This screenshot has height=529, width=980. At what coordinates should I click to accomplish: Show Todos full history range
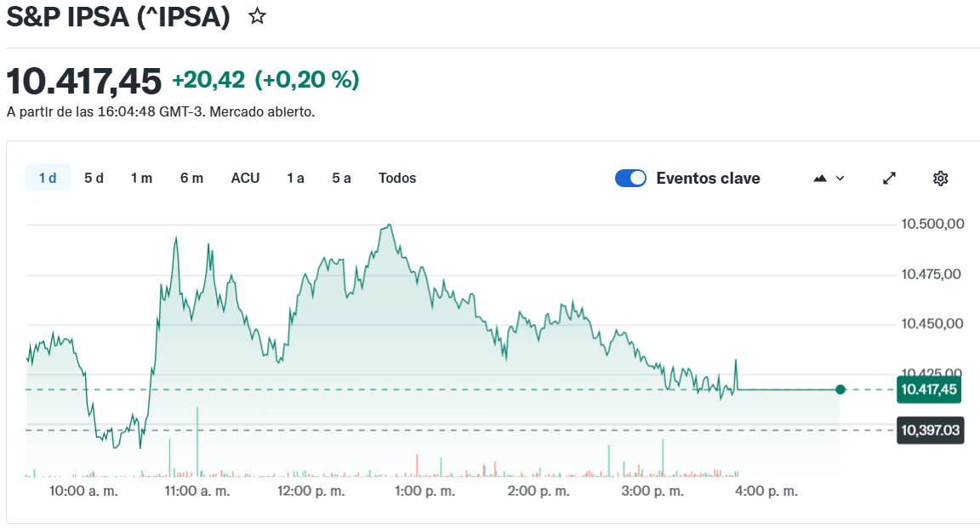point(397,178)
